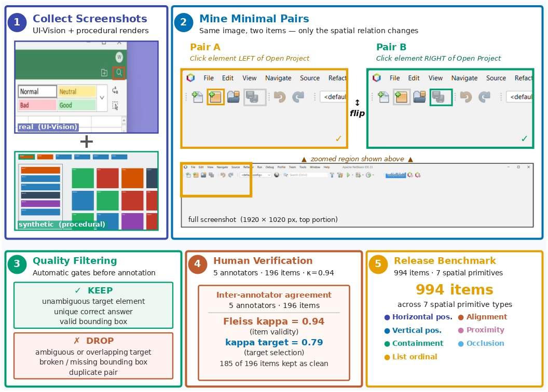Click the Undo arrow in Pair B toolbar
The width and height of the screenshot is (548, 392).
[465, 96]
